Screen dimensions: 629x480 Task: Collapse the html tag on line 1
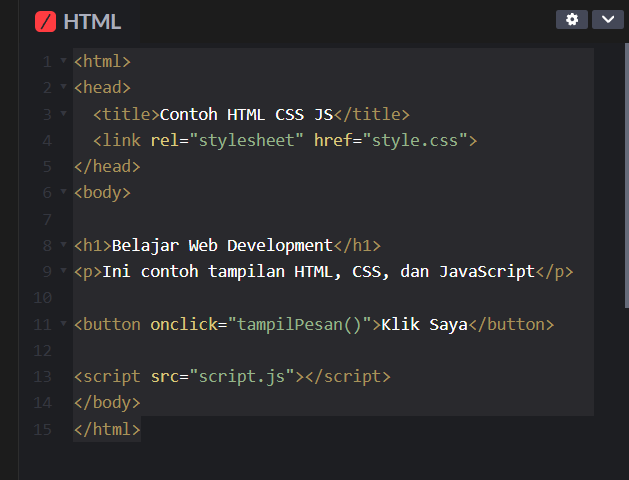pos(63,62)
